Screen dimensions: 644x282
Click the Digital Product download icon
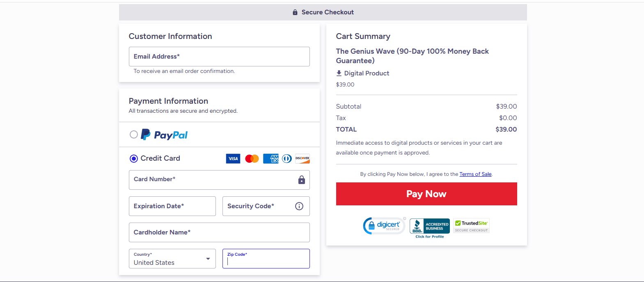[x=339, y=73]
